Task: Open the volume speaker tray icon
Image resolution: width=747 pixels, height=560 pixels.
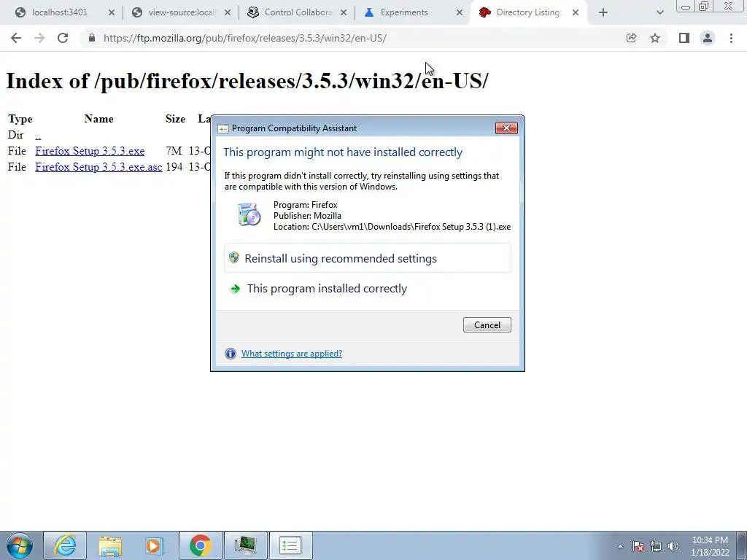Action: (673, 546)
